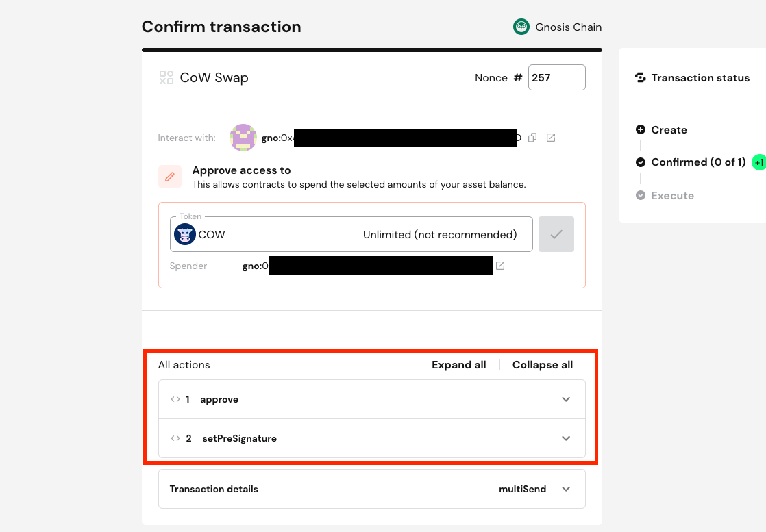
Task: Click the Gnosis Chain network icon
Action: [x=522, y=27]
